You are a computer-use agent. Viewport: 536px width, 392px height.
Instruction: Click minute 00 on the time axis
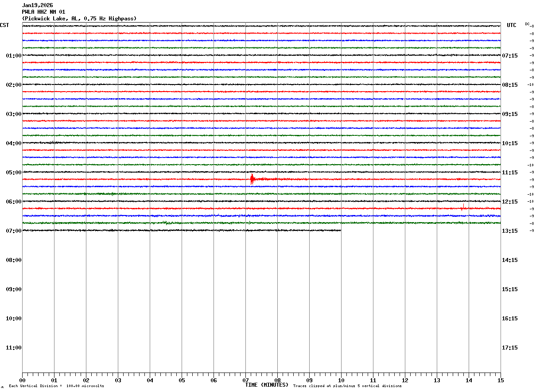(x=22, y=380)
